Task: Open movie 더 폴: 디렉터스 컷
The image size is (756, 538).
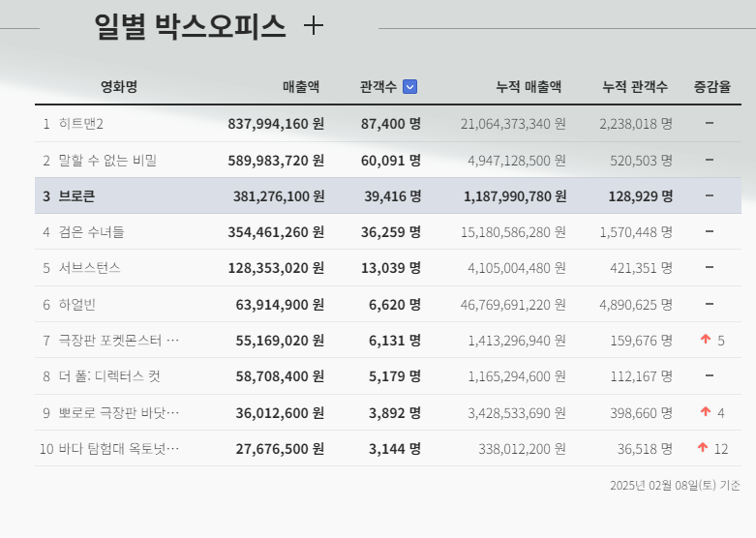Action: point(109,376)
